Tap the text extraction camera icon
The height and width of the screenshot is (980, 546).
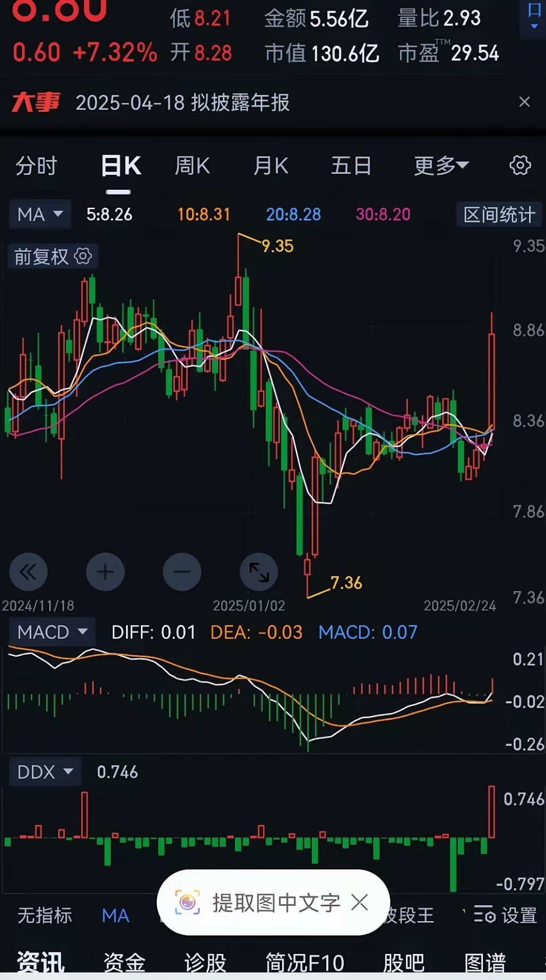(x=187, y=902)
